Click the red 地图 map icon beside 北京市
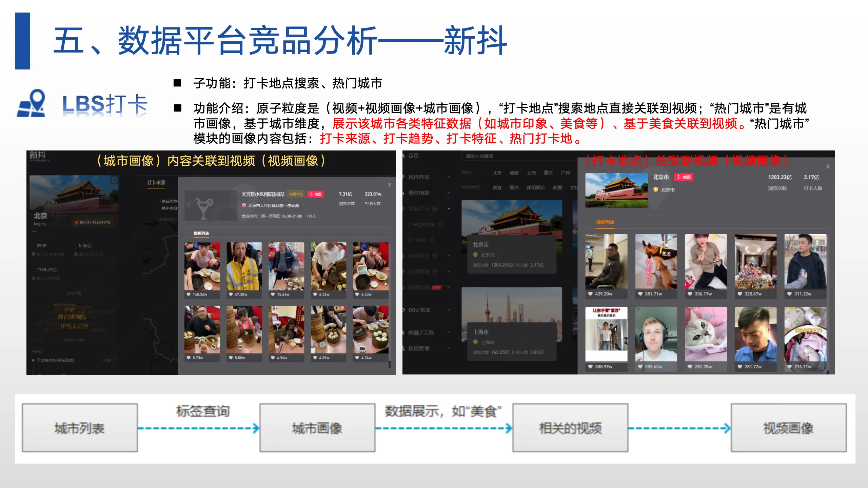The image size is (868, 488). [x=684, y=177]
